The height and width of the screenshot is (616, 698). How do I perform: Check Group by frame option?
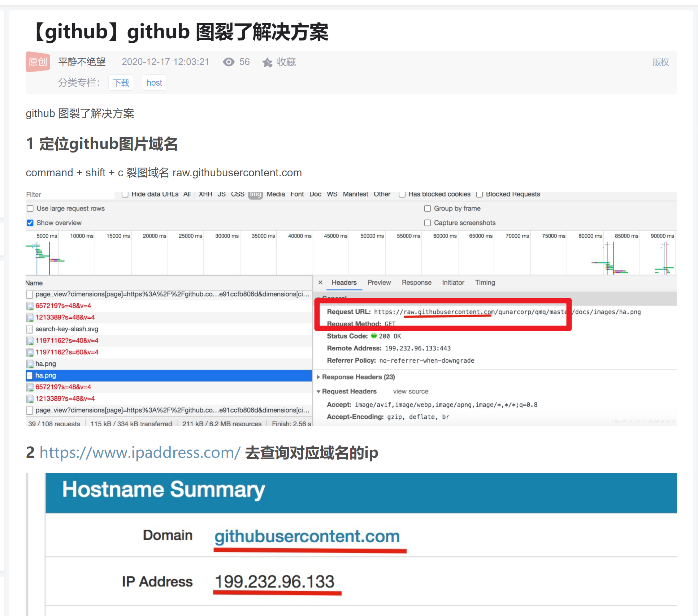click(x=428, y=208)
